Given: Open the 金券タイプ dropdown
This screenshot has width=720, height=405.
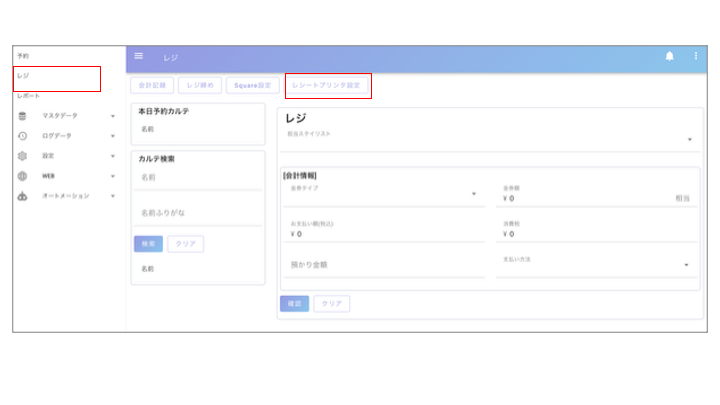Looking at the screenshot, I should point(474,194).
